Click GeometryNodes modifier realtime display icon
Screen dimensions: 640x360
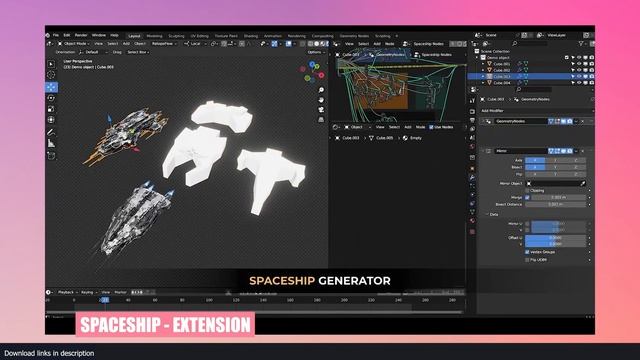click(x=563, y=121)
